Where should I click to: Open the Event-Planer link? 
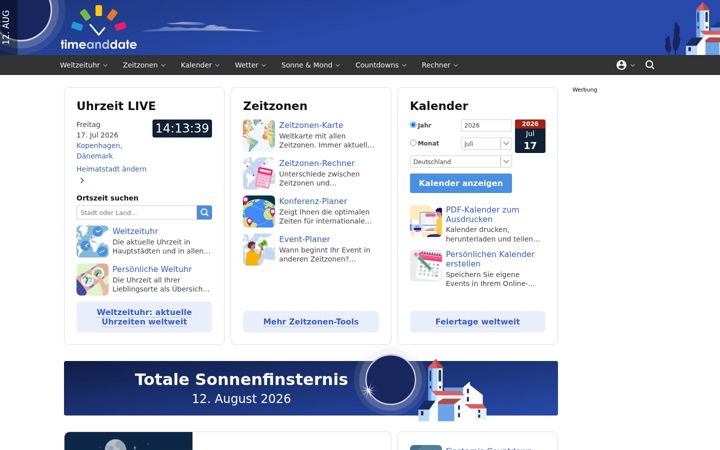[x=304, y=239]
